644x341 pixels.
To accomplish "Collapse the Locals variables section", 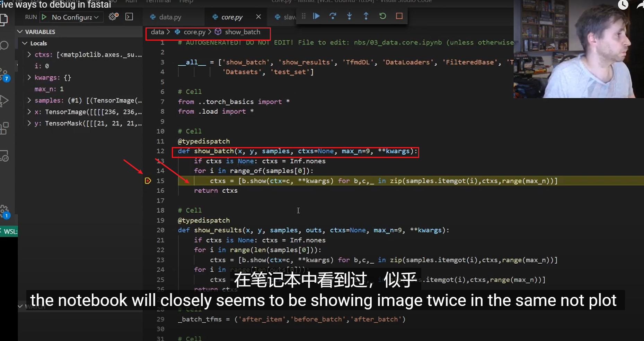I will click(24, 43).
